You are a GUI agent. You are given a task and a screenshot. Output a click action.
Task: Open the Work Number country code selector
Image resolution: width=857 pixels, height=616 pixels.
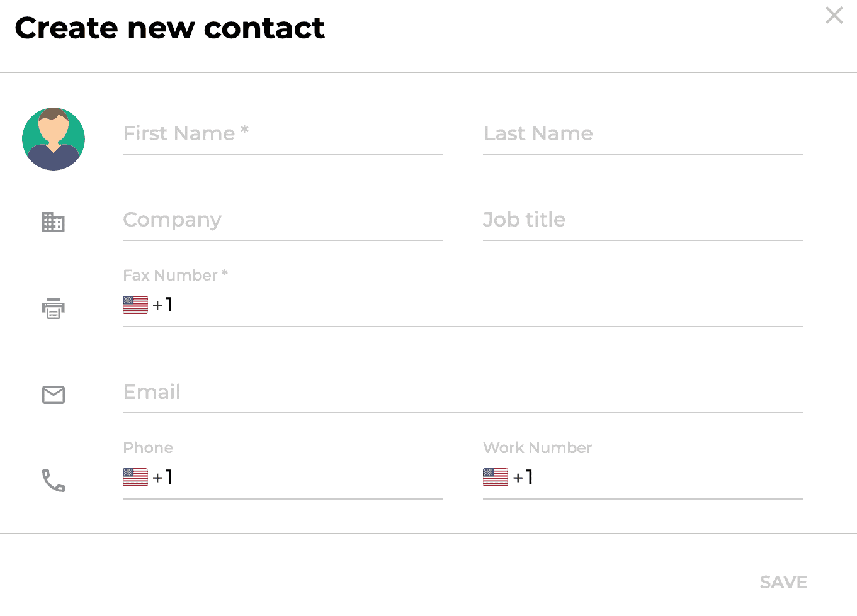click(508, 477)
